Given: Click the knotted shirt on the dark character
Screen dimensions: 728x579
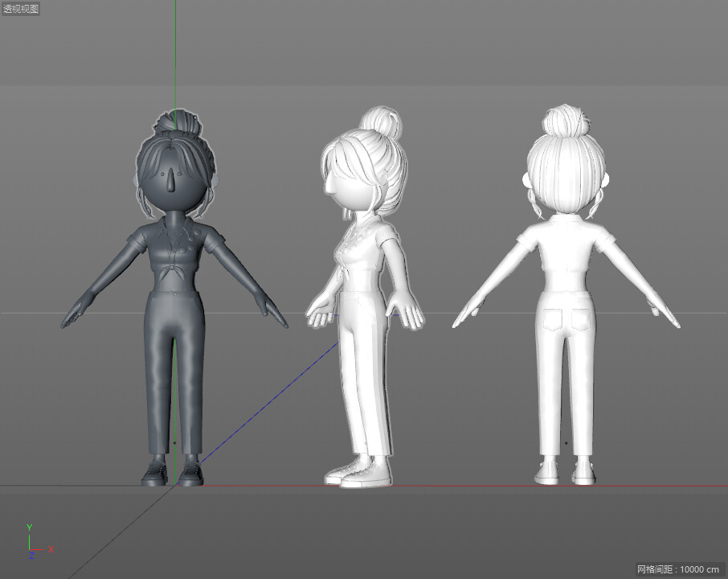Looking at the screenshot, I should pos(171,269).
